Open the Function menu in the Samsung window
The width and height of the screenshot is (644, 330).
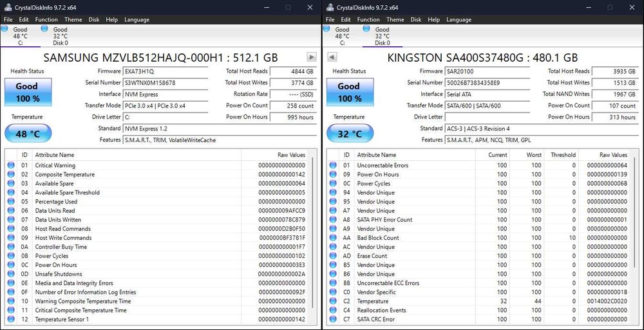coord(46,19)
